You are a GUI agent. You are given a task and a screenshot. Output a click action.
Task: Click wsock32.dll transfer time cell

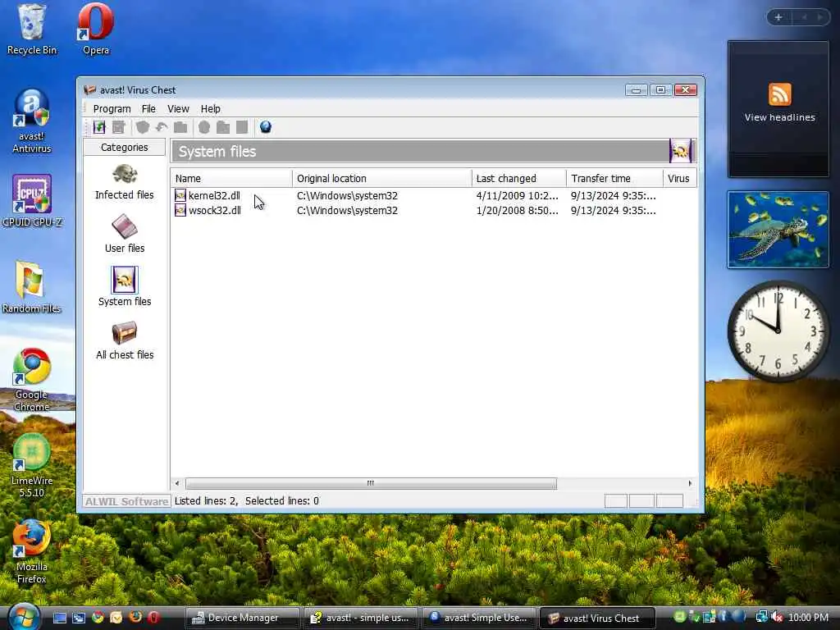(x=613, y=211)
